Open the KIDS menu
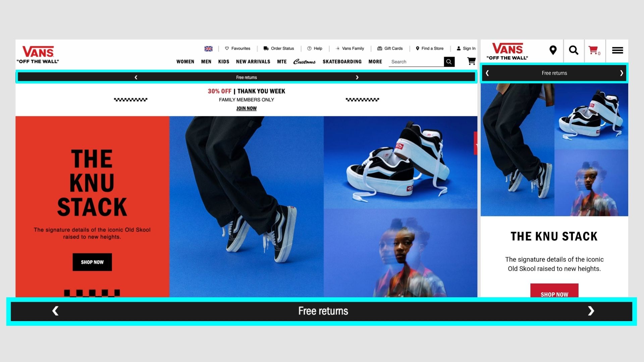Screen dimensions: 644x362 [223, 62]
